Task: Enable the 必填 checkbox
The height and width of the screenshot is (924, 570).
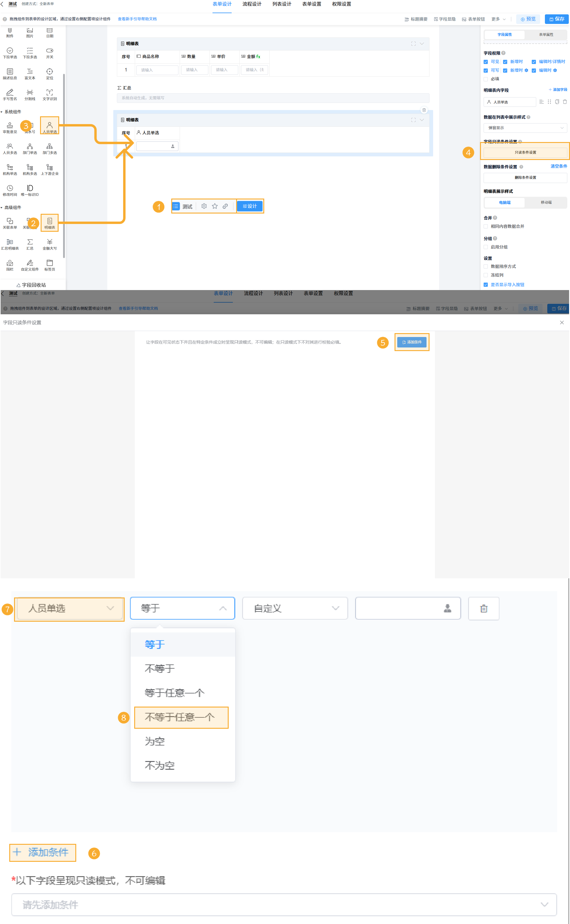Action: [x=486, y=79]
